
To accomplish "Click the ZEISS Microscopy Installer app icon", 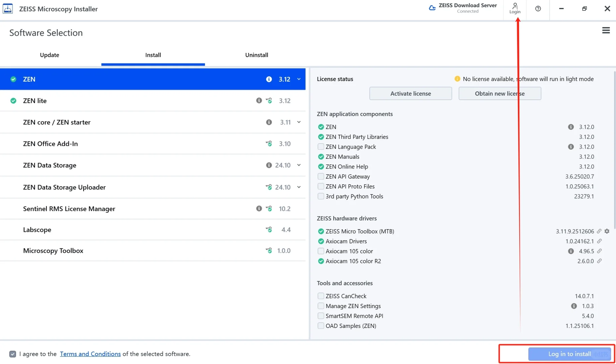I will [8, 8].
